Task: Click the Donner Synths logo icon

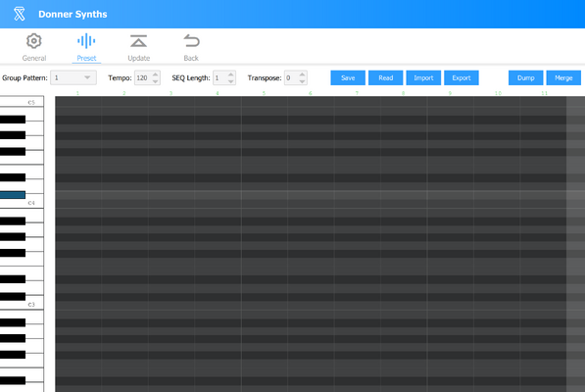Action: [20, 14]
